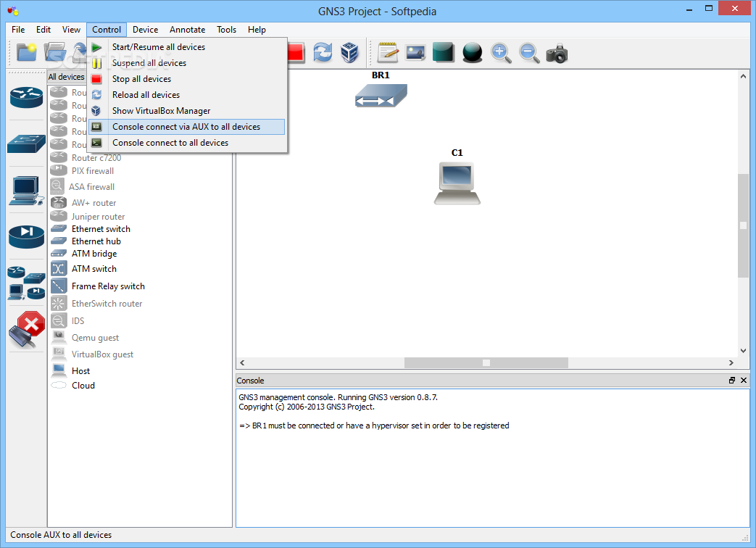Select Qemu guest in device list
The width and height of the screenshot is (756, 548).
click(x=96, y=337)
